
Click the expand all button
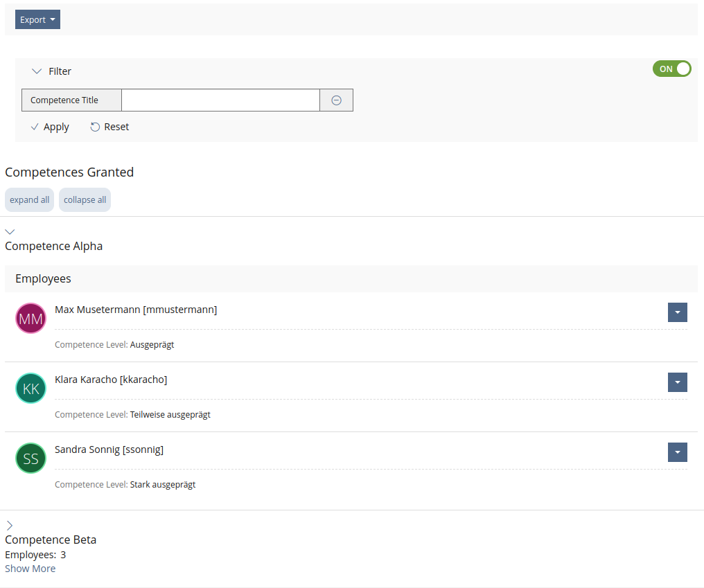(29, 200)
